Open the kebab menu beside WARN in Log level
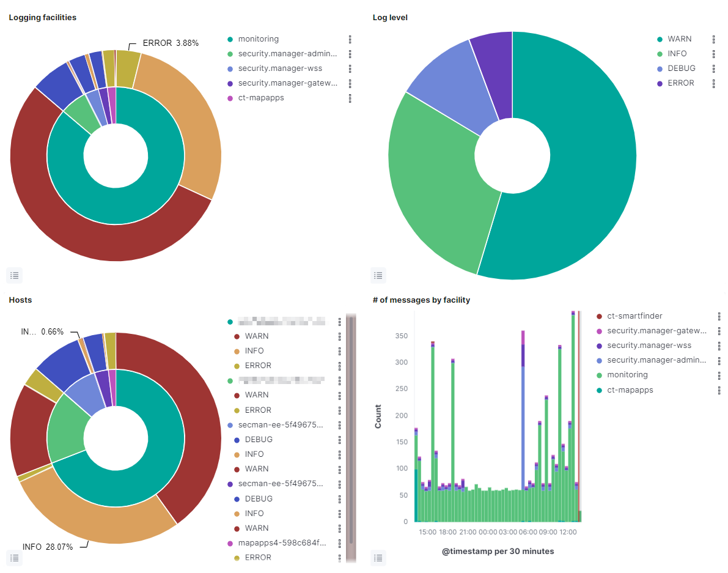 [x=714, y=39]
